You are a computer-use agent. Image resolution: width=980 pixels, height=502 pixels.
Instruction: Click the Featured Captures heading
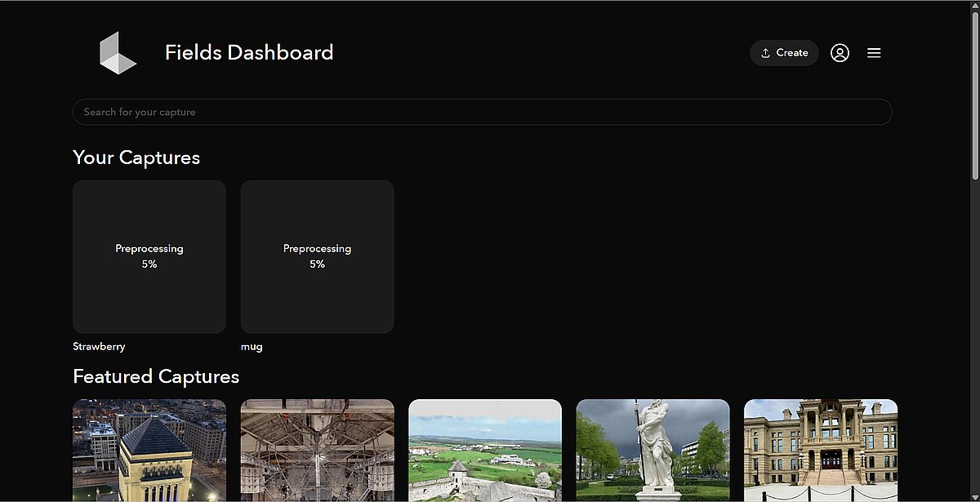click(156, 376)
